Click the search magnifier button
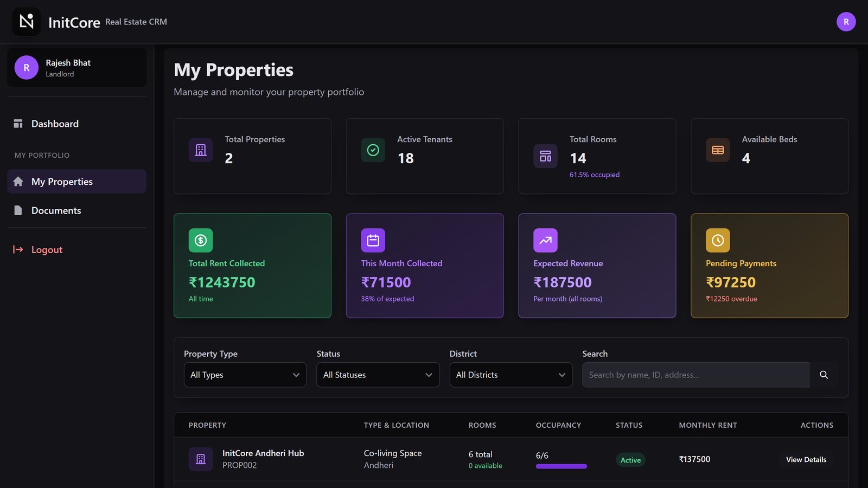This screenshot has height=488, width=868. (x=824, y=375)
